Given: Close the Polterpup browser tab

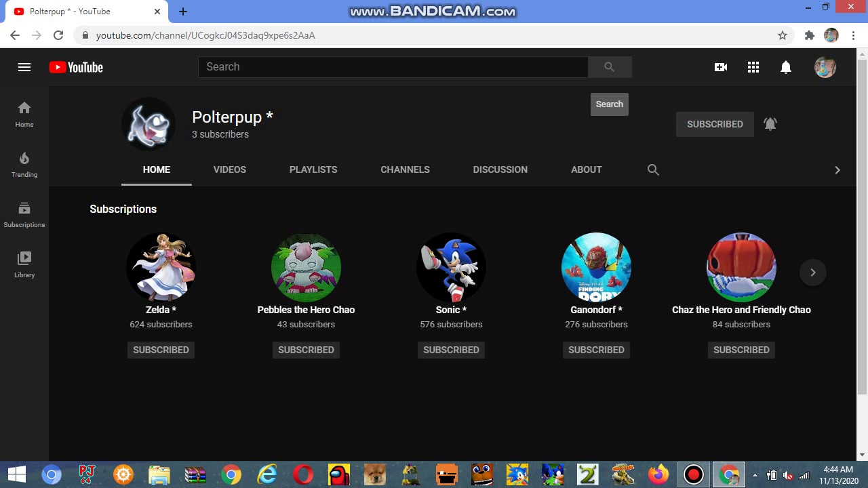Looking at the screenshot, I should click(157, 12).
